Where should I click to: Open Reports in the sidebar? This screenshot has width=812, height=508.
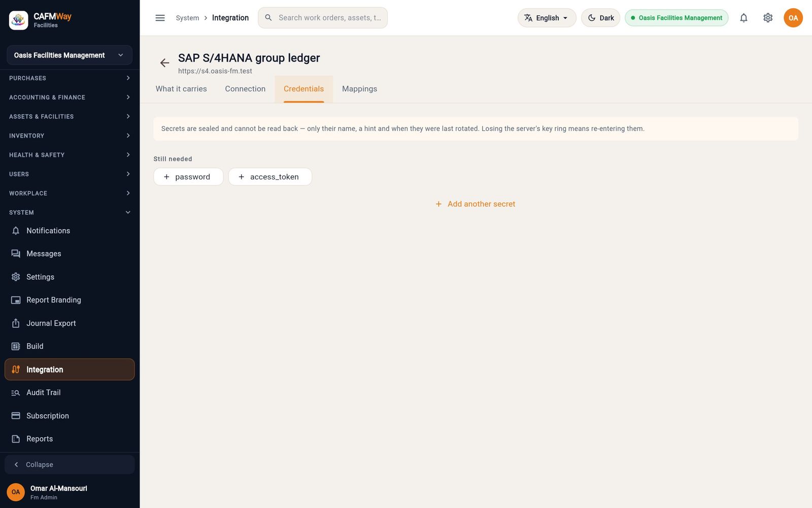pos(70,439)
